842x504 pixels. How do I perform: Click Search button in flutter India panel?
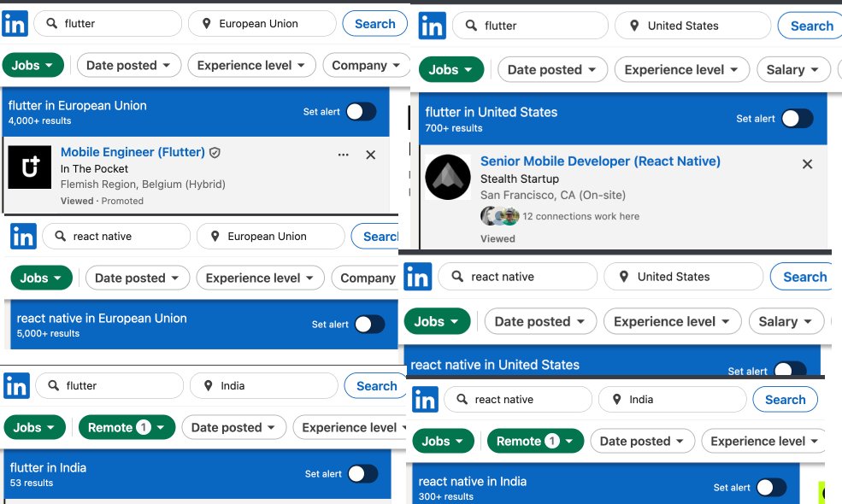(376, 386)
